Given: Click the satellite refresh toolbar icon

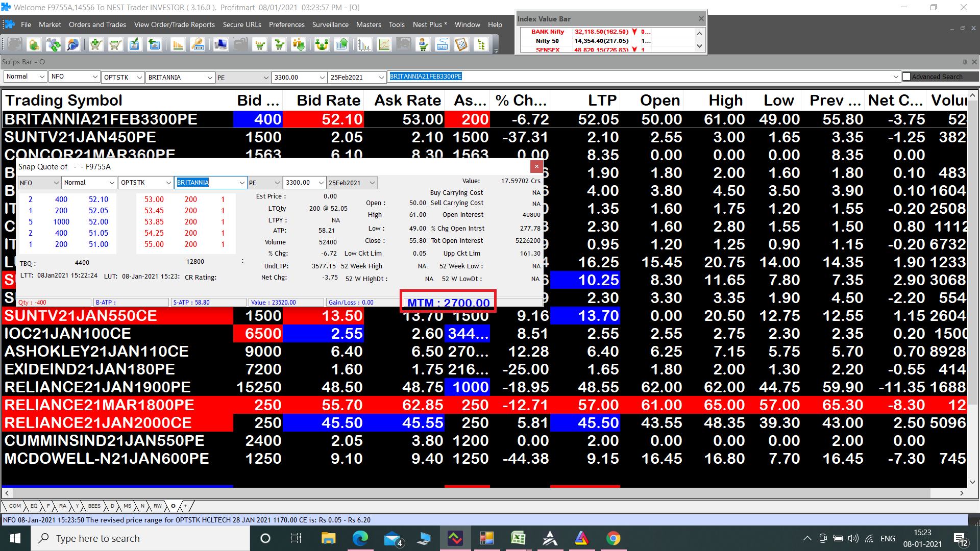Looking at the screenshot, I should pyautogui.click(x=54, y=45).
